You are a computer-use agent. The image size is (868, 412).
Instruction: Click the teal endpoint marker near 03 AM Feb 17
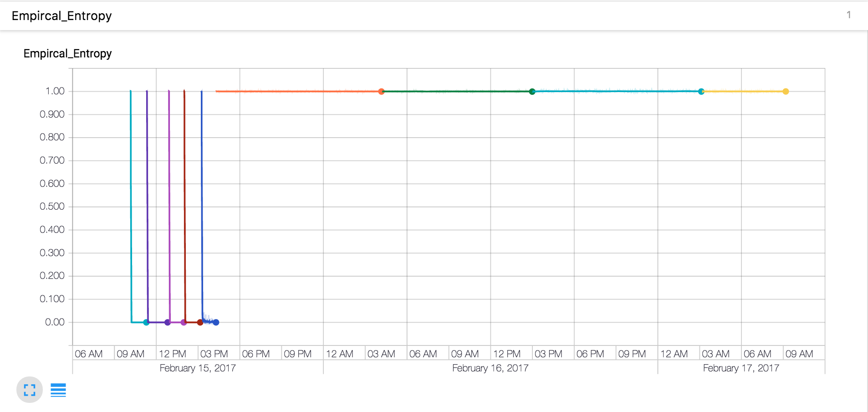pos(701,92)
